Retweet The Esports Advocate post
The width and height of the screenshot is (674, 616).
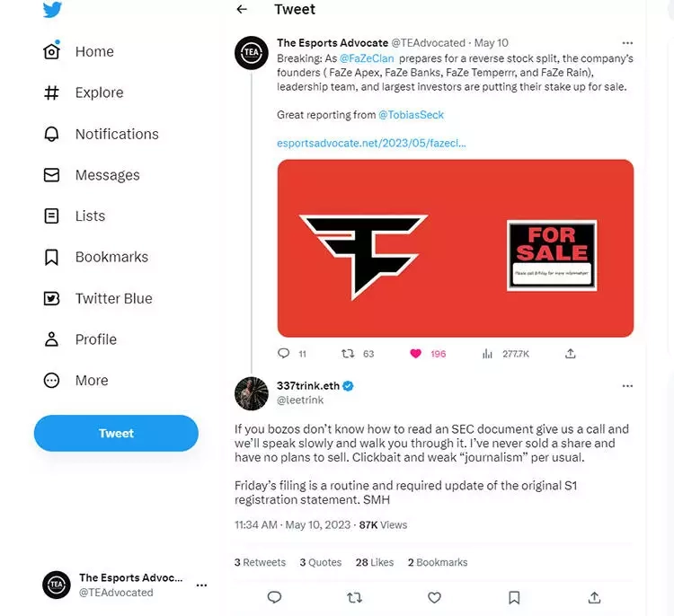[348, 354]
